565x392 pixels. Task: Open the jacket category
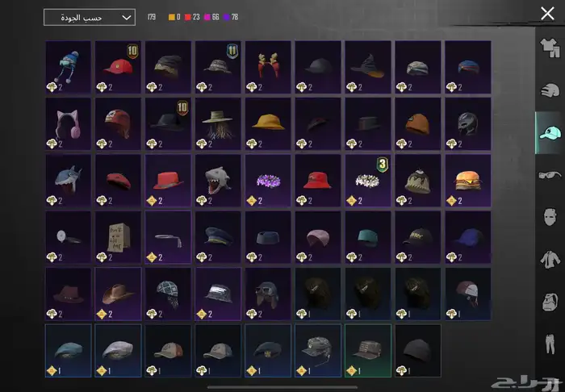(550, 260)
